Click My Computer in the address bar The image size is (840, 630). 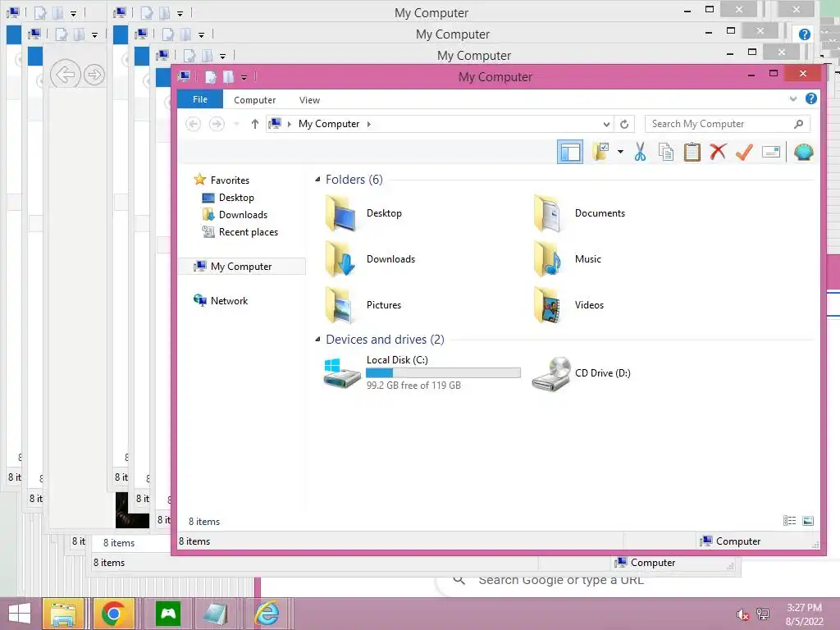(x=329, y=124)
